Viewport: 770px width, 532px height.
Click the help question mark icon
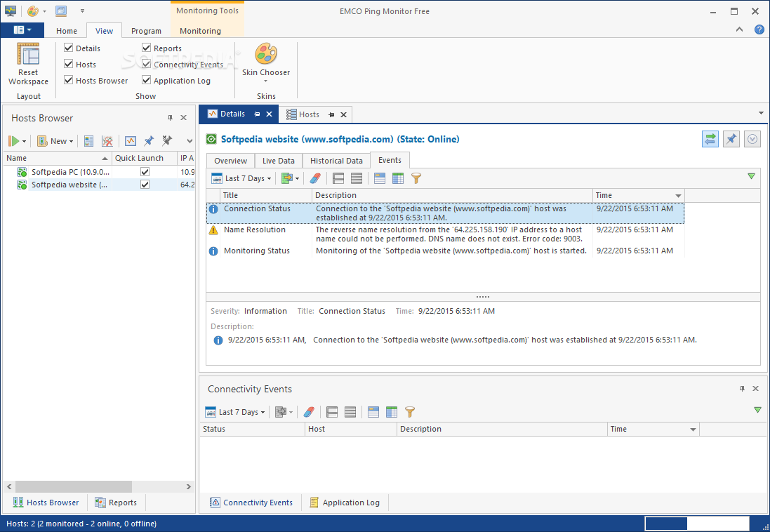[759, 29]
